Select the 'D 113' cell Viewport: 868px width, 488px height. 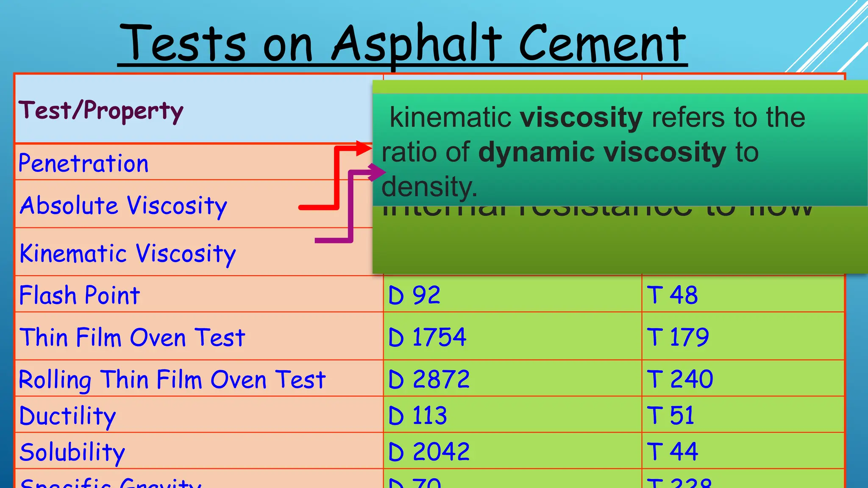(512, 415)
